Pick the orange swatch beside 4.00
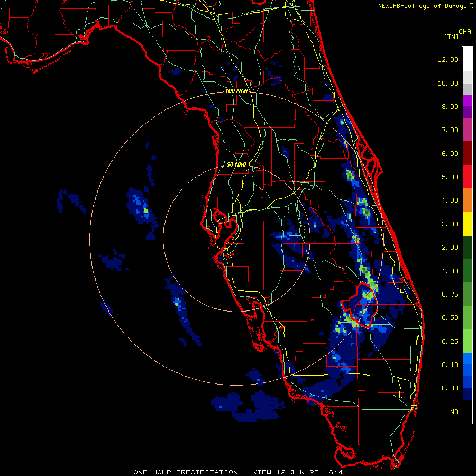Screen dimensions: 476x476 (x=467, y=200)
